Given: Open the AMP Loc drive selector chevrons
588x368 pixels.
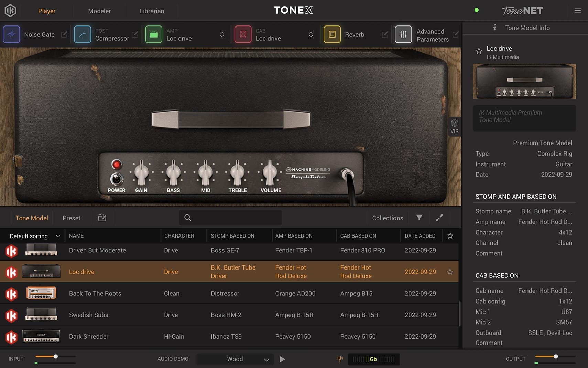Looking at the screenshot, I should (222, 34).
